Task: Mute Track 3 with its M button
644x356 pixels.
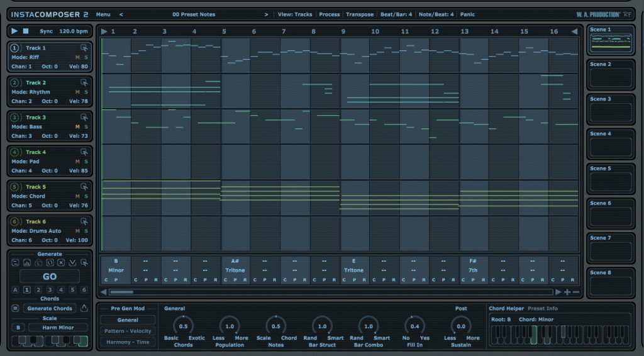Action: coord(77,126)
